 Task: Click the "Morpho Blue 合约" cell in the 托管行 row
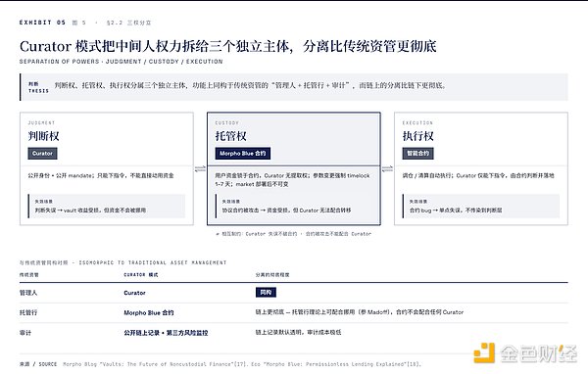click(149, 312)
